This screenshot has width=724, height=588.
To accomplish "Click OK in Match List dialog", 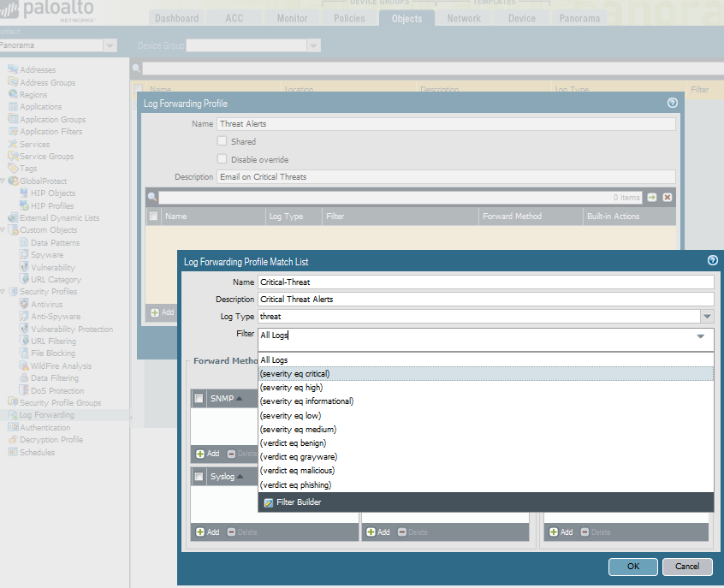I will pyautogui.click(x=632, y=567).
